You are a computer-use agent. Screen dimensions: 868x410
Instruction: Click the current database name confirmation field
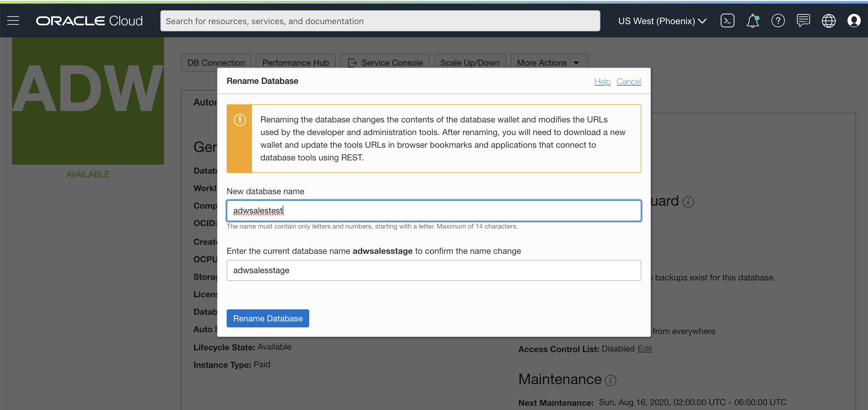433,270
